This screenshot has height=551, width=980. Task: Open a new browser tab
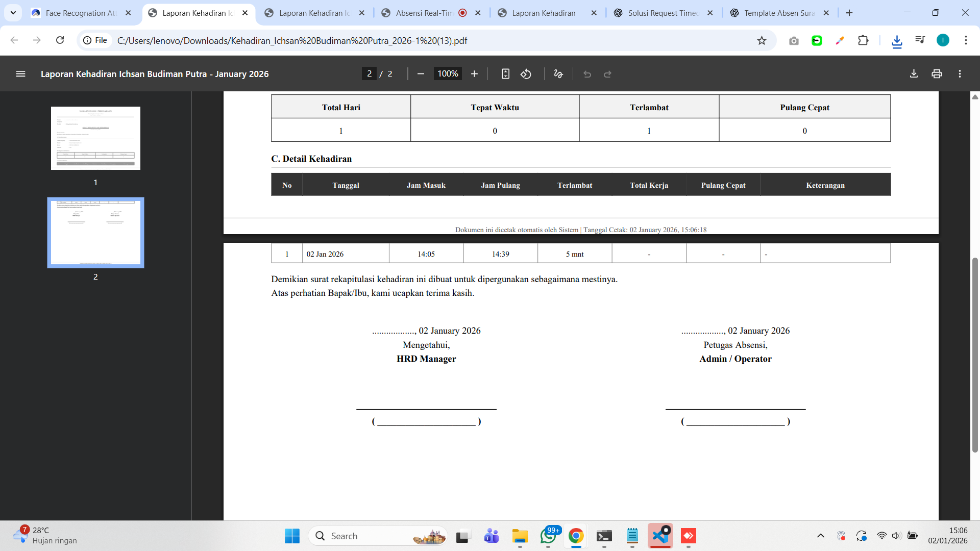click(x=849, y=13)
